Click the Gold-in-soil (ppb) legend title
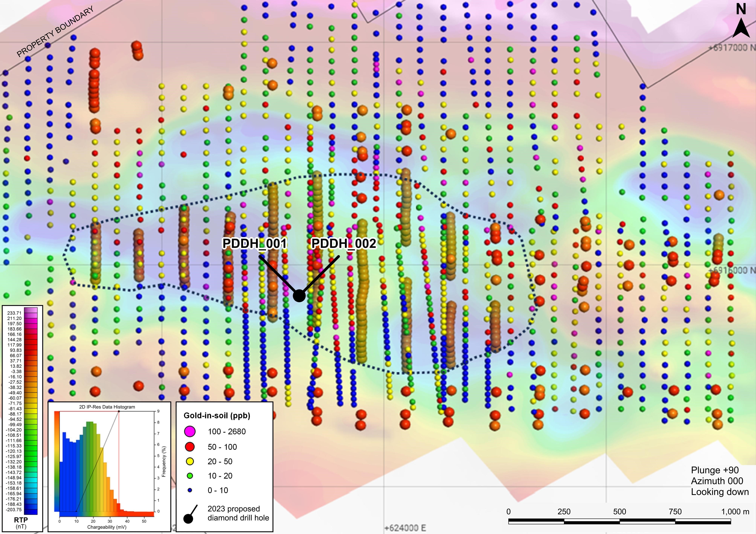Image resolution: width=756 pixels, height=534 pixels. (217, 415)
